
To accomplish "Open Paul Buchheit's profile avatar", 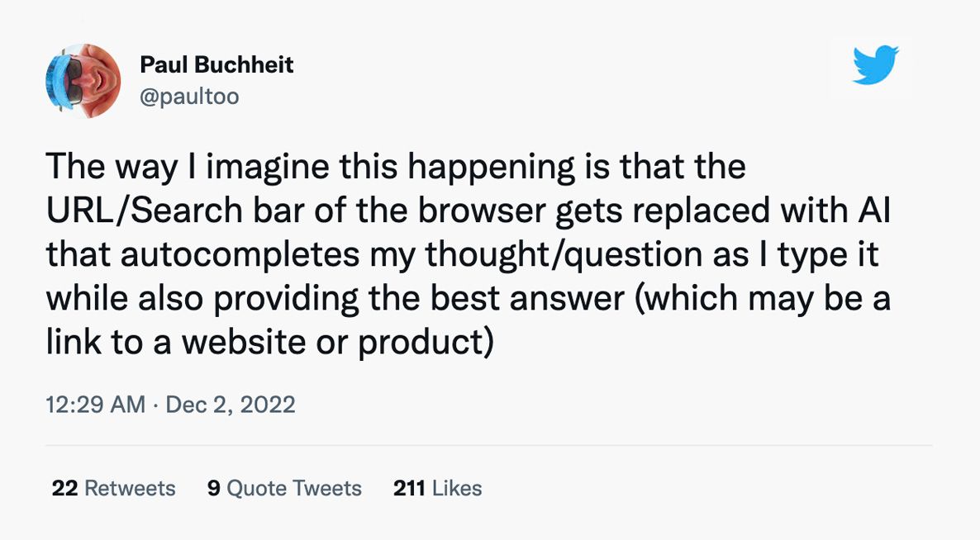I will [83, 81].
